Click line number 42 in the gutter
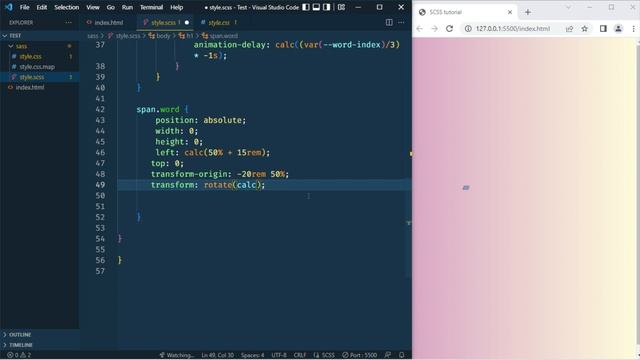 coord(100,109)
